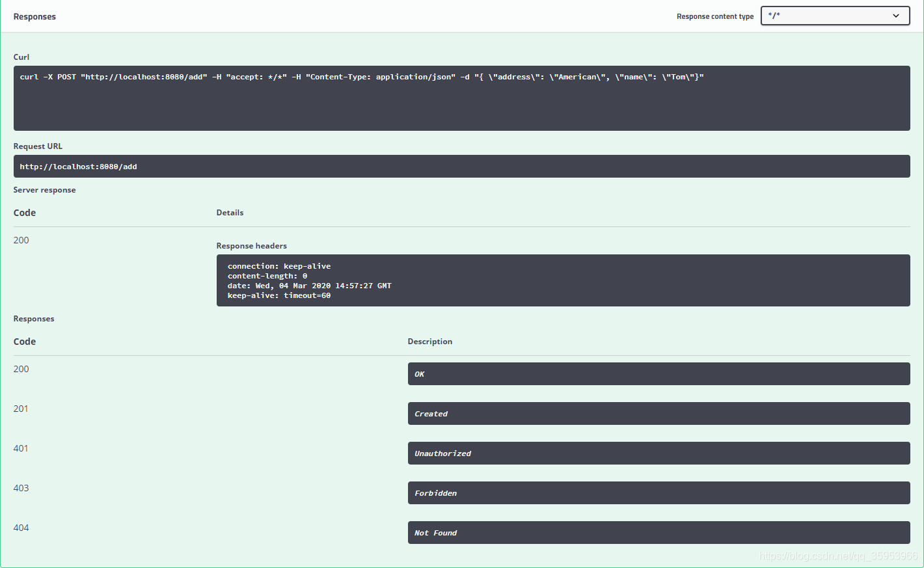Screen dimensions: 924x568
Task: Click the Server response label
Action: (x=45, y=190)
